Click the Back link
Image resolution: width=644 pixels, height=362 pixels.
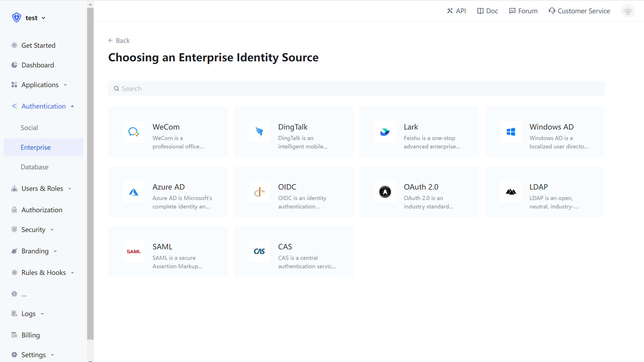pyautogui.click(x=119, y=41)
